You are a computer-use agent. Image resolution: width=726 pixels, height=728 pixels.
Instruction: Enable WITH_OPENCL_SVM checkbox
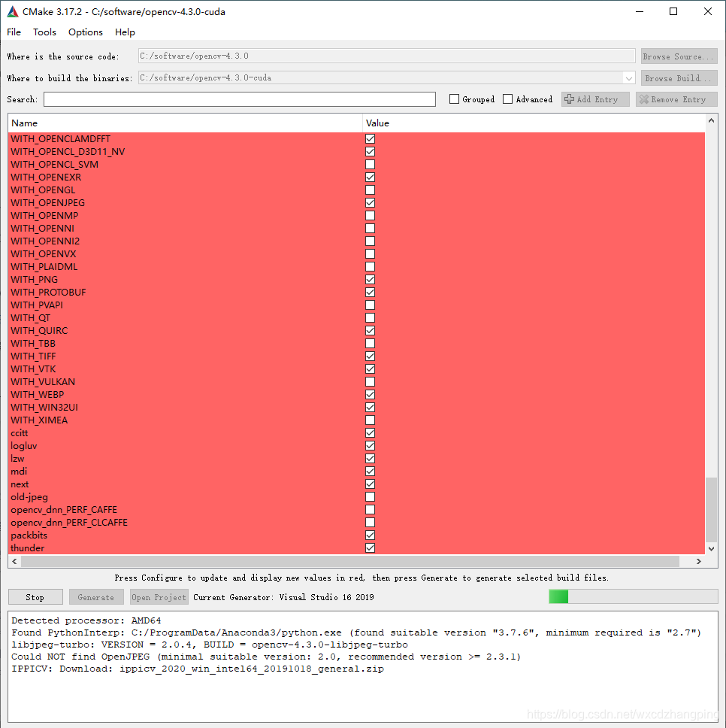pos(371,165)
